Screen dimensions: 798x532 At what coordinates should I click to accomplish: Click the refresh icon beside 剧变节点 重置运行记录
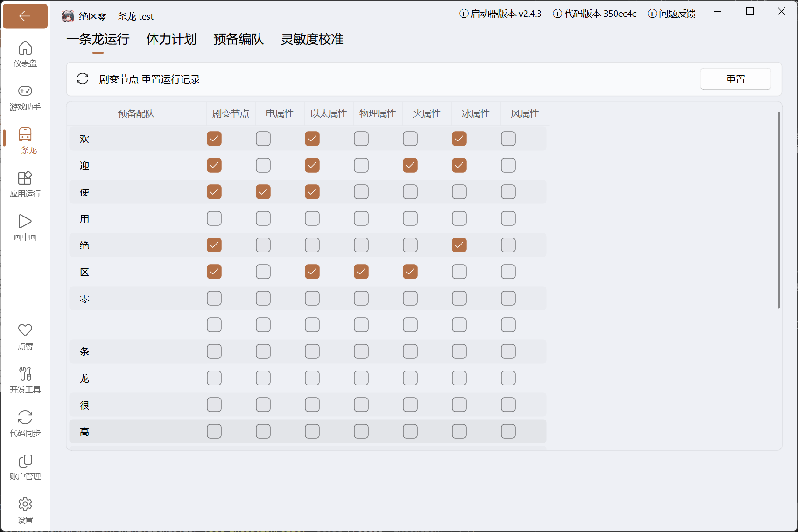tap(83, 79)
